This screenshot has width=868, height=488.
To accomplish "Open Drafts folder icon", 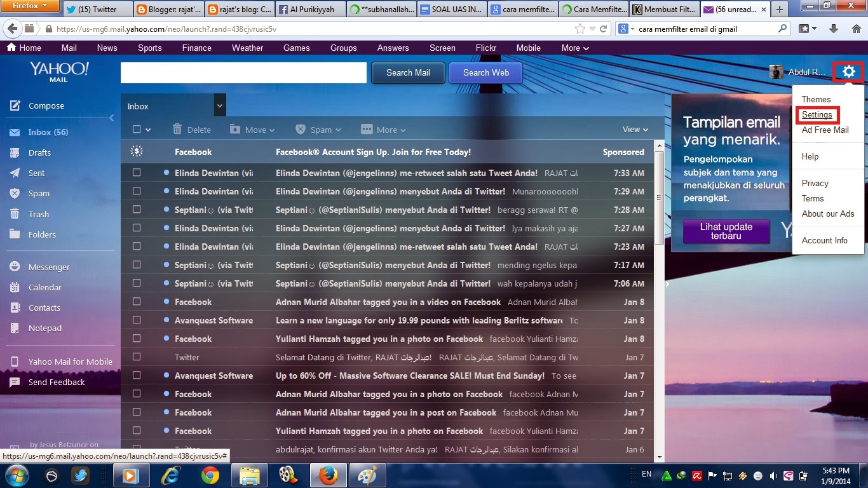I will tap(15, 152).
